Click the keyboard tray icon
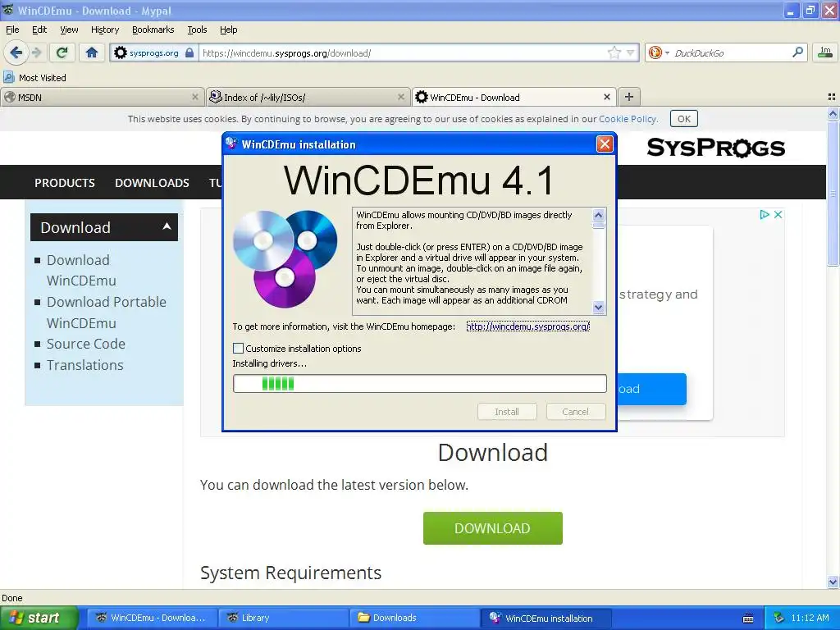Image resolution: width=840 pixels, height=630 pixels. pos(748,619)
